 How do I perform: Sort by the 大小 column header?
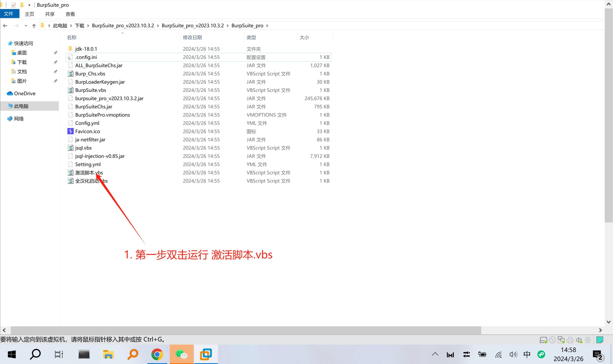click(304, 37)
